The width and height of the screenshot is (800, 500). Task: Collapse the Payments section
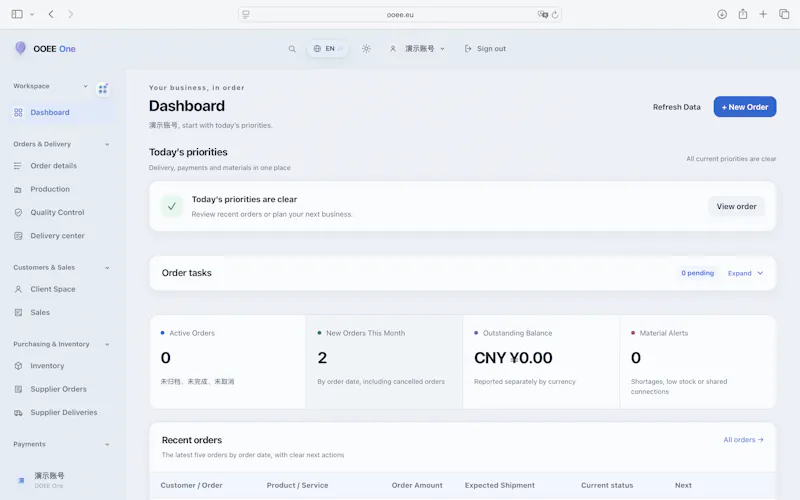point(107,444)
